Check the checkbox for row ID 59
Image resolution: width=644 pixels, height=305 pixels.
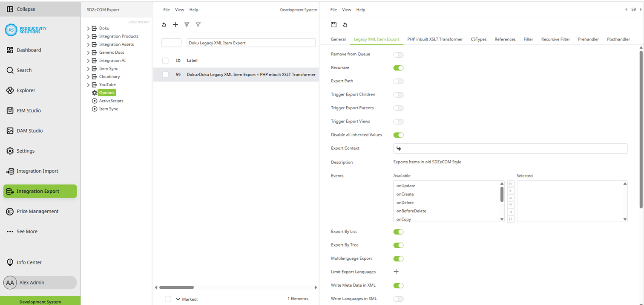point(165,74)
